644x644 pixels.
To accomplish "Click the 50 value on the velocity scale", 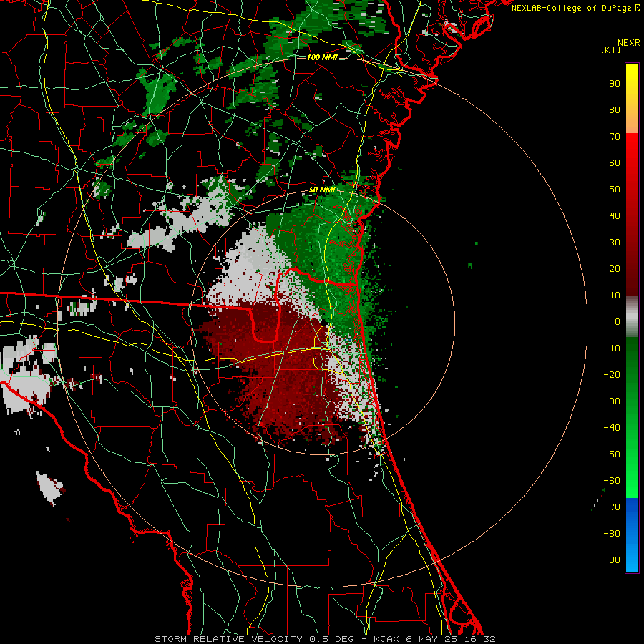I will coord(615,190).
